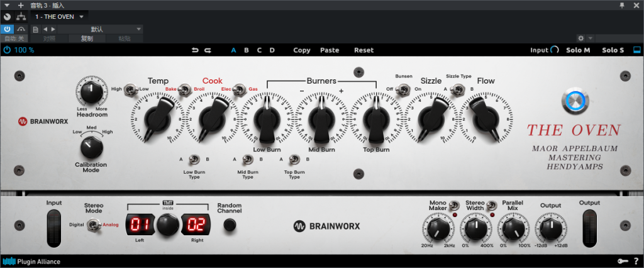644x268 pixels.
Task: Click Paste in plugin toolbar
Action: (x=330, y=50)
